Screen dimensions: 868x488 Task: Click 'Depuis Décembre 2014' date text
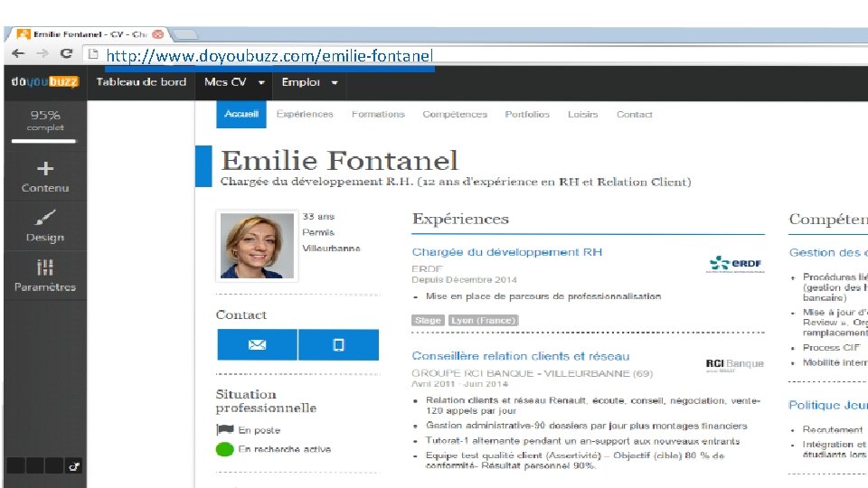tap(464, 280)
